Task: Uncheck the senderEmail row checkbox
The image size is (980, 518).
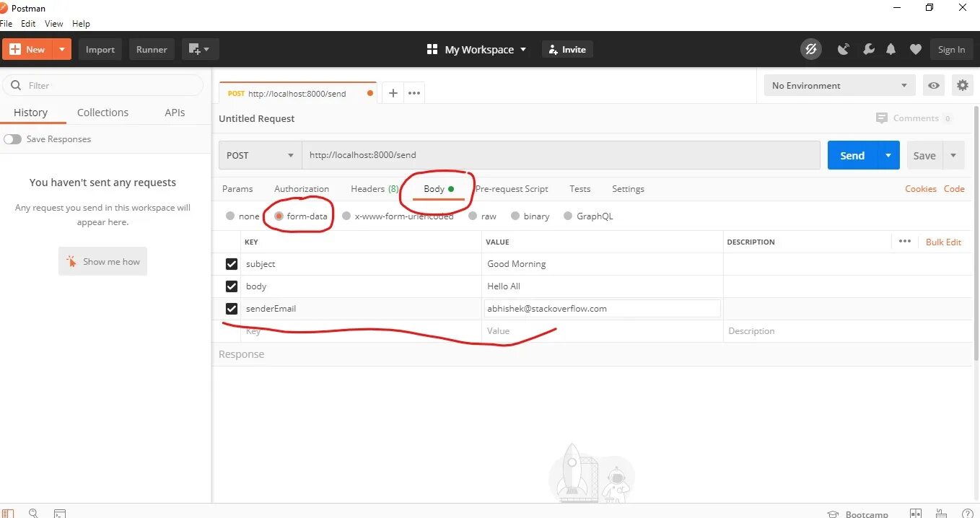Action: [x=231, y=309]
